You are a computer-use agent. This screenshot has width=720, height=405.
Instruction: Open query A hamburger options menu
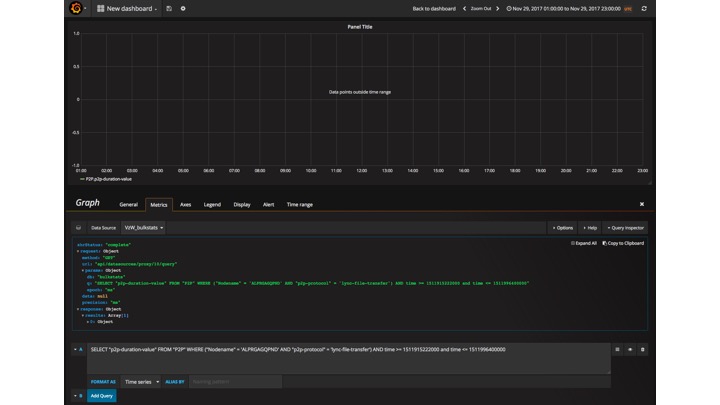(617, 349)
